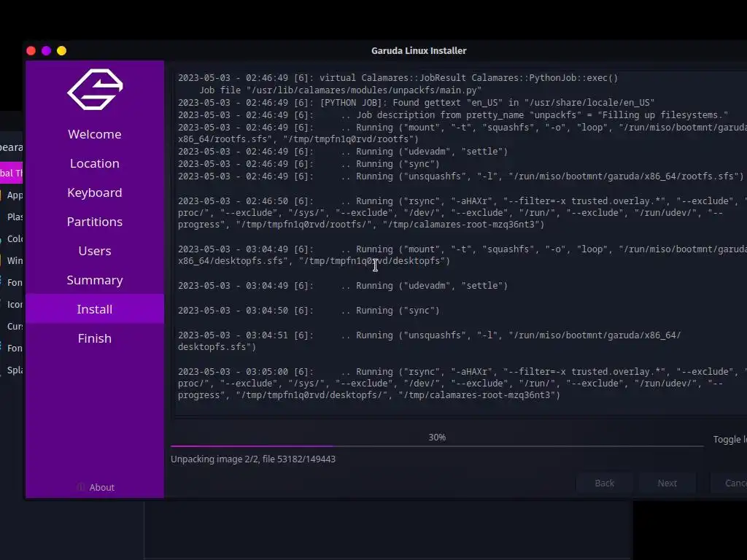Click the 30% progress label

click(437, 437)
